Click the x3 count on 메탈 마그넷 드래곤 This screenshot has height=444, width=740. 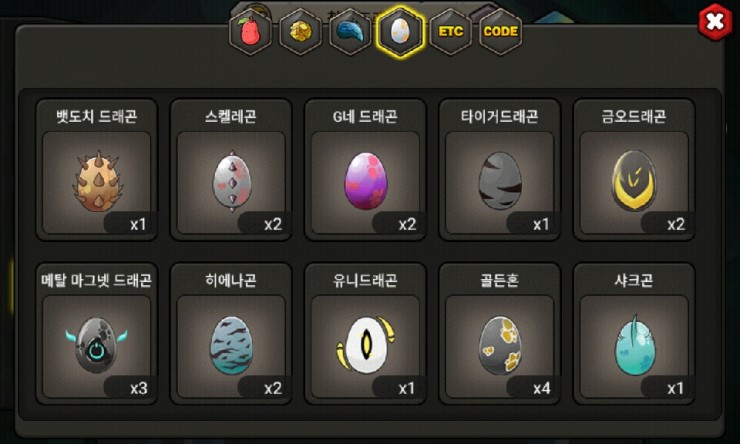(x=139, y=388)
